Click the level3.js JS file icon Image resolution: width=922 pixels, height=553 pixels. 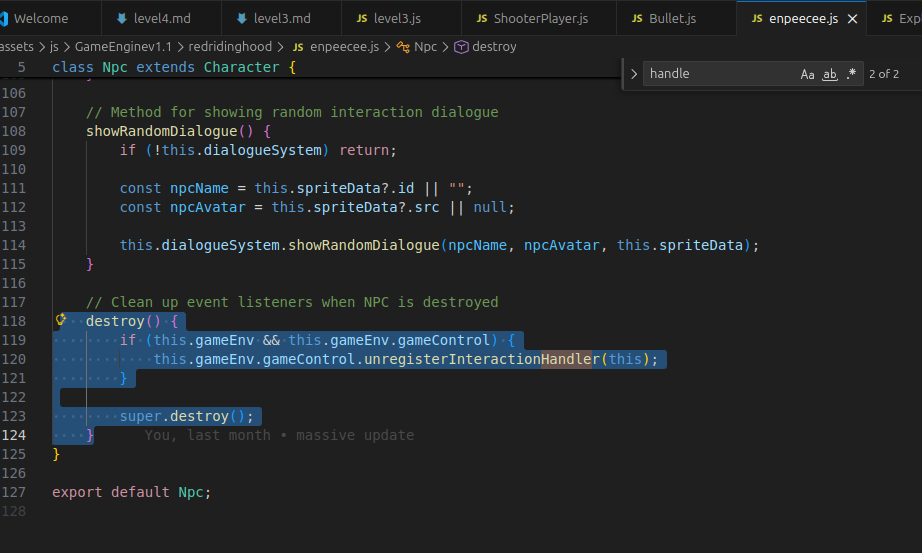[x=362, y=19]
